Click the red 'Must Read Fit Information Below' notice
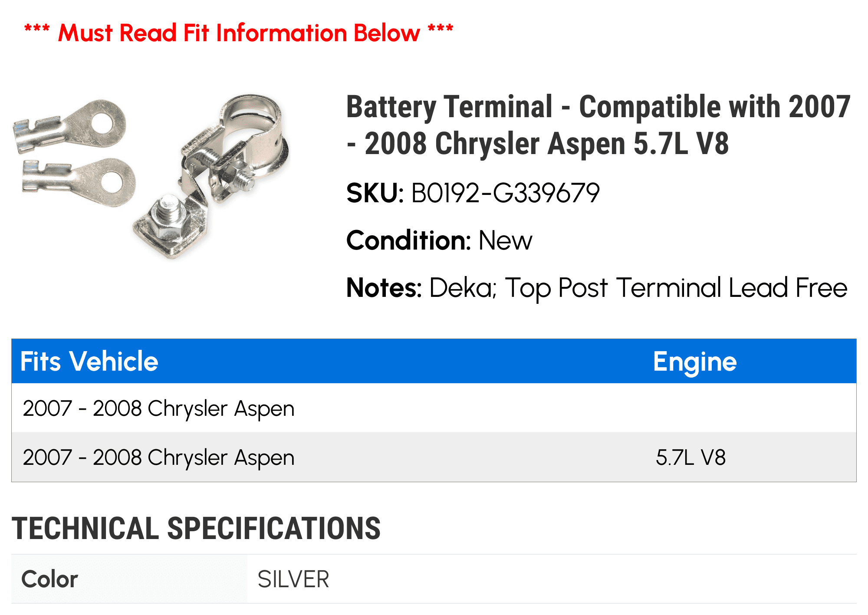868x615 pixels. click(x=239, y=33)
